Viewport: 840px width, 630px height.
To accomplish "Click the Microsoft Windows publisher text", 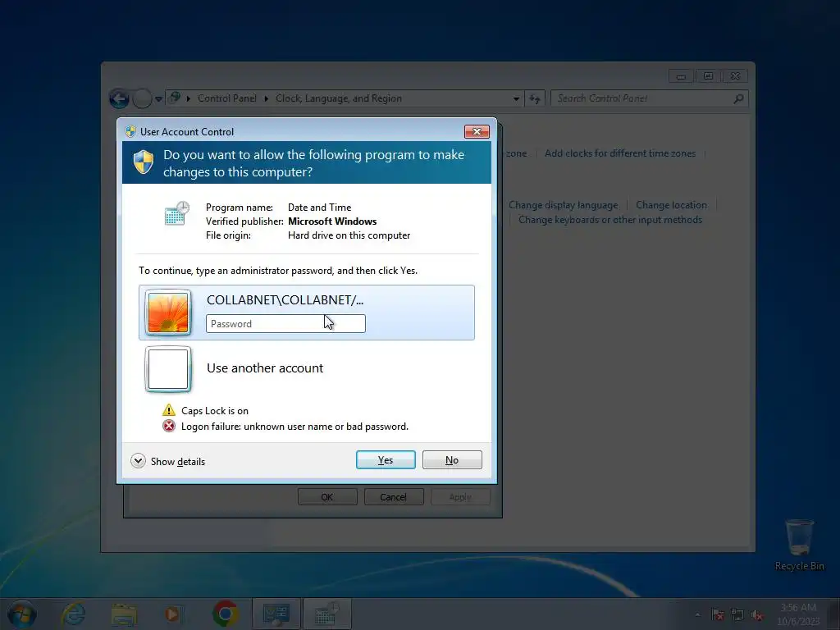I will (332, 221).
